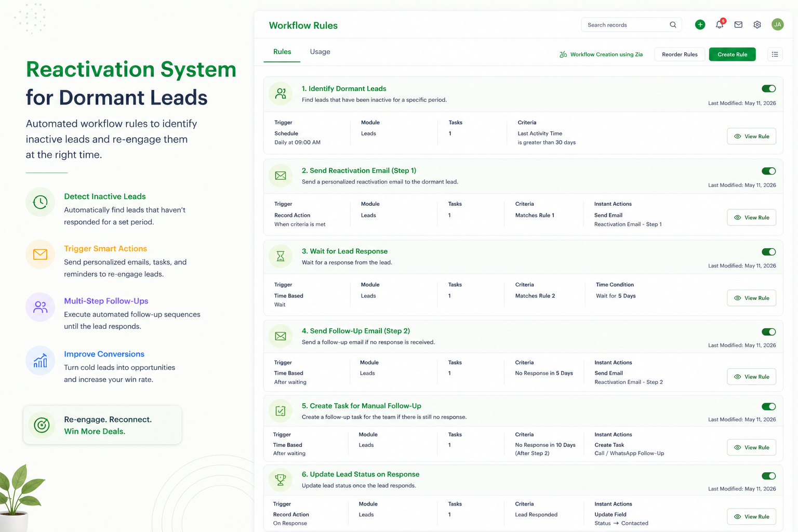Image resolution: width=798 pixels, height=532 pixels.
Task: View the Send Reactivation Email rule
Action: point(751,218)
